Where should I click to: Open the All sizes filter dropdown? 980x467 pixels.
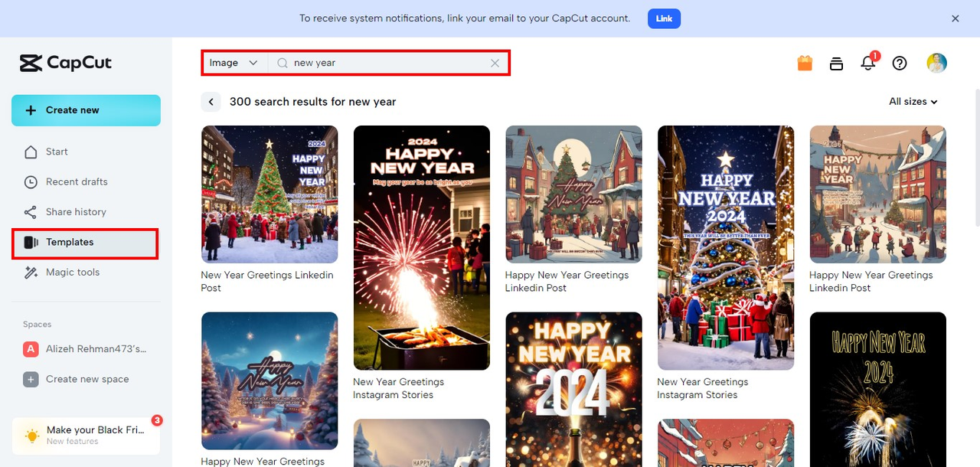913,102
